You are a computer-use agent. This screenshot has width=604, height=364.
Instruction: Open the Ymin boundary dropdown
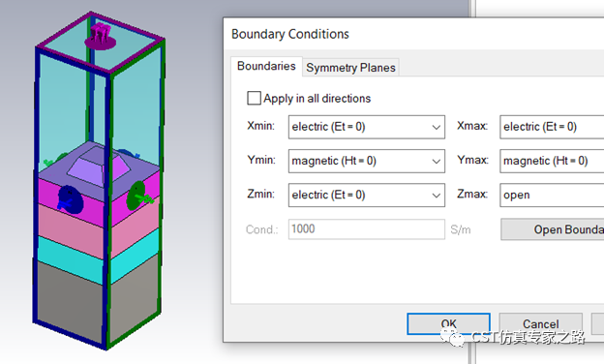pyautogui.click(x=366, y=161)
